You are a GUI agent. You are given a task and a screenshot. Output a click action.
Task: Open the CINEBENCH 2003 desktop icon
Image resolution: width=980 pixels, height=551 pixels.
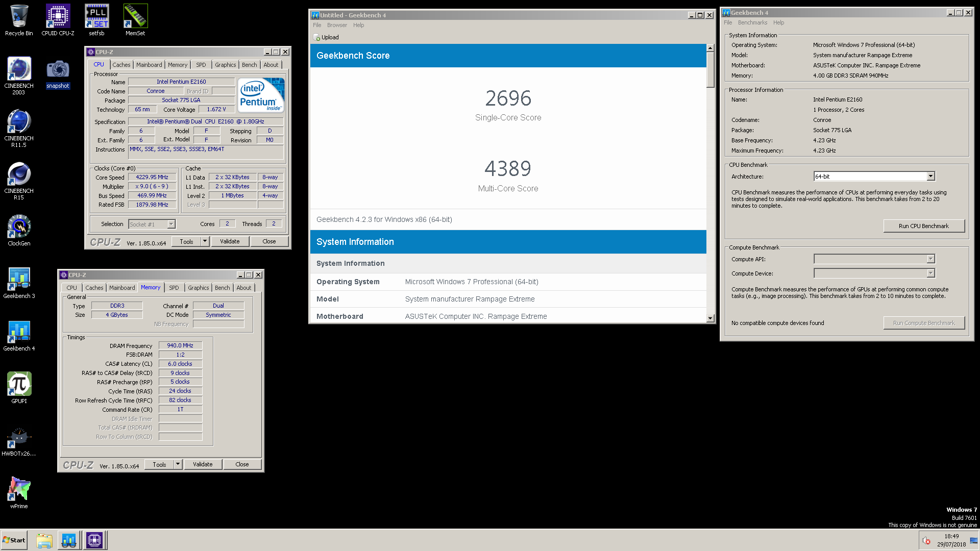coord(19,76)
